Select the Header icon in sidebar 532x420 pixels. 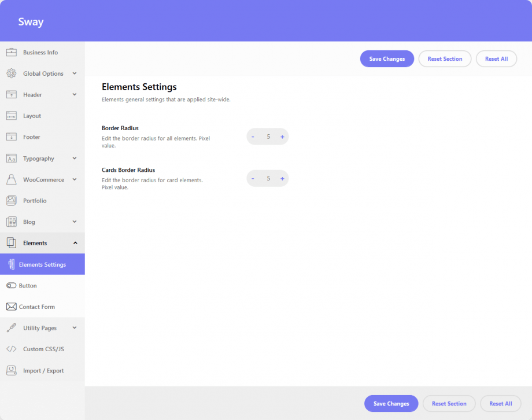(x=12, y=94)
